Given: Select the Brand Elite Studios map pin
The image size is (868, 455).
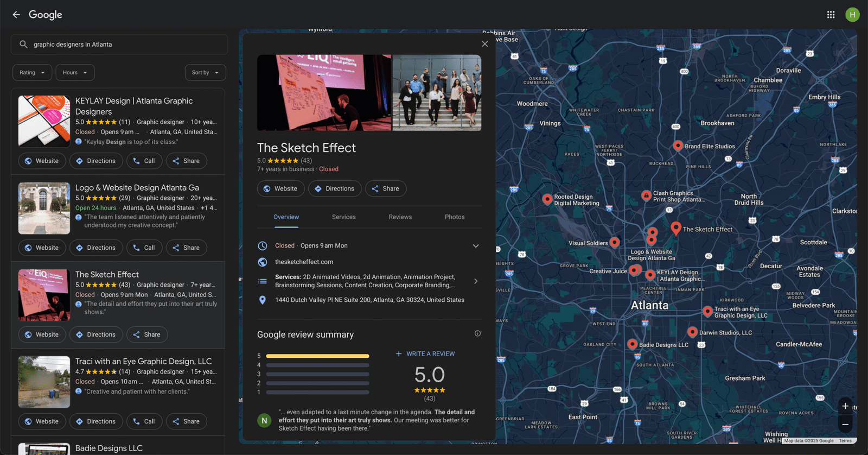Looking at the screenshot, I should coord(678,146).
